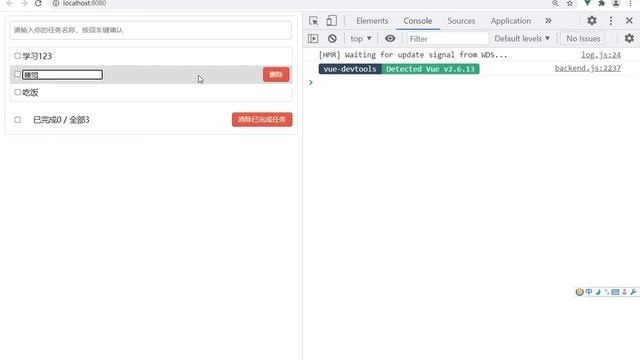Image resolution: width=640 pixels, height=360 pixels.
Task: Clear the console output
Action: tap(332, 38)
